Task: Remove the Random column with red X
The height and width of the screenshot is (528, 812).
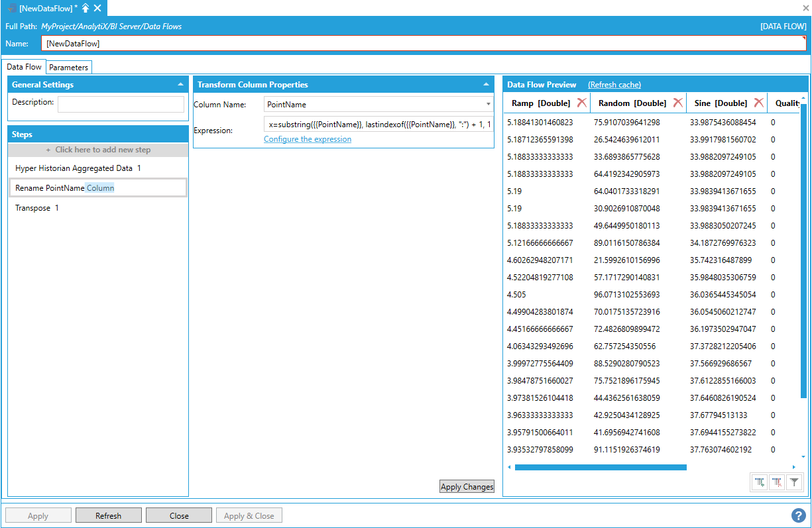Action: click(677, 103)
